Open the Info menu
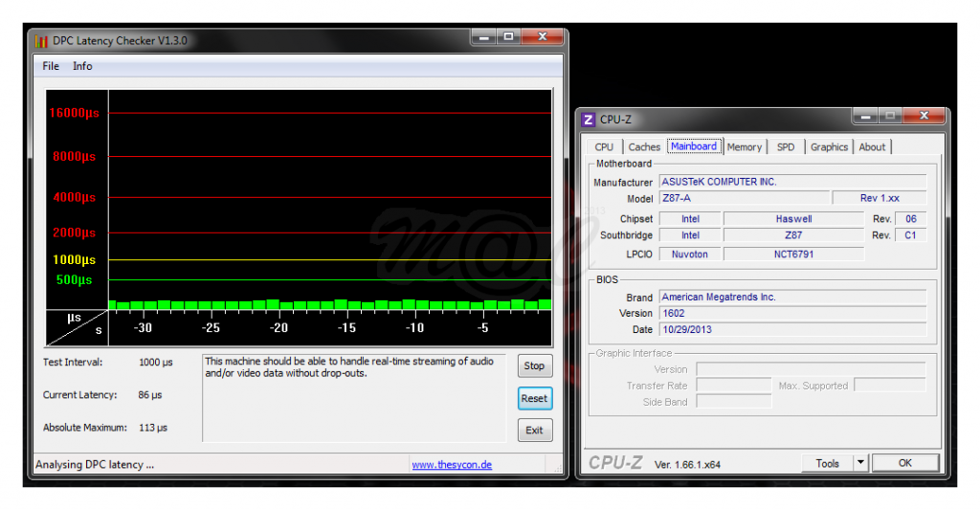The width and height of the screenshot is (980, 509). tap(83, 66)
